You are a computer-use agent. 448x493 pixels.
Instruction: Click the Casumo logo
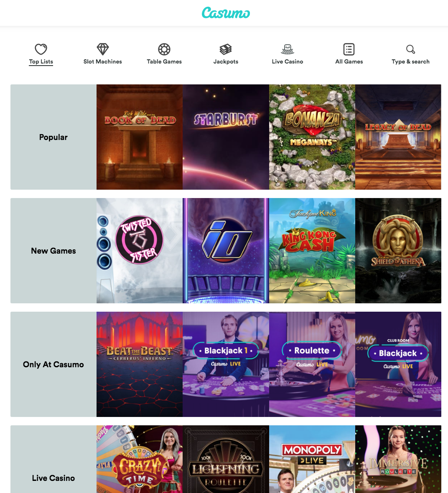tap(226, 13)
